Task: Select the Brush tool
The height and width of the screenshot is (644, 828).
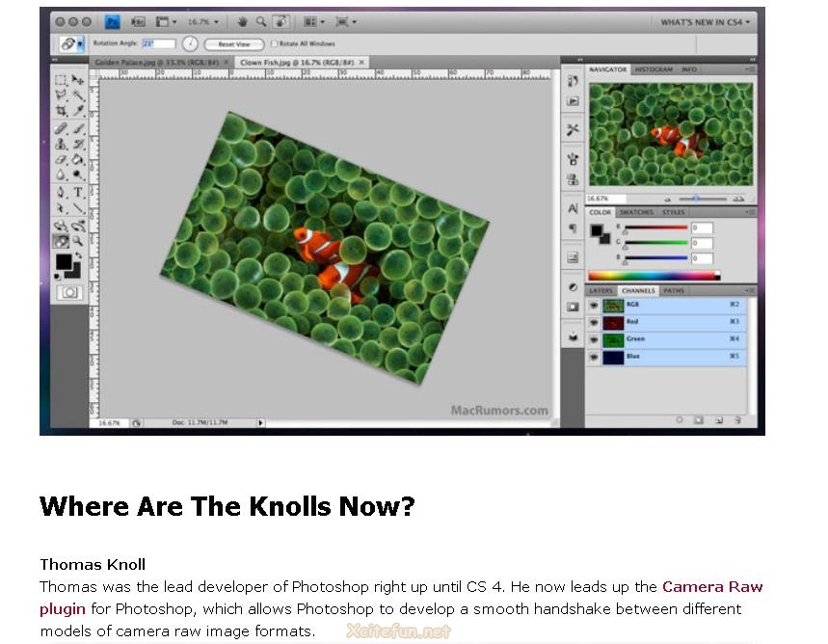Action: click(78, 128)
